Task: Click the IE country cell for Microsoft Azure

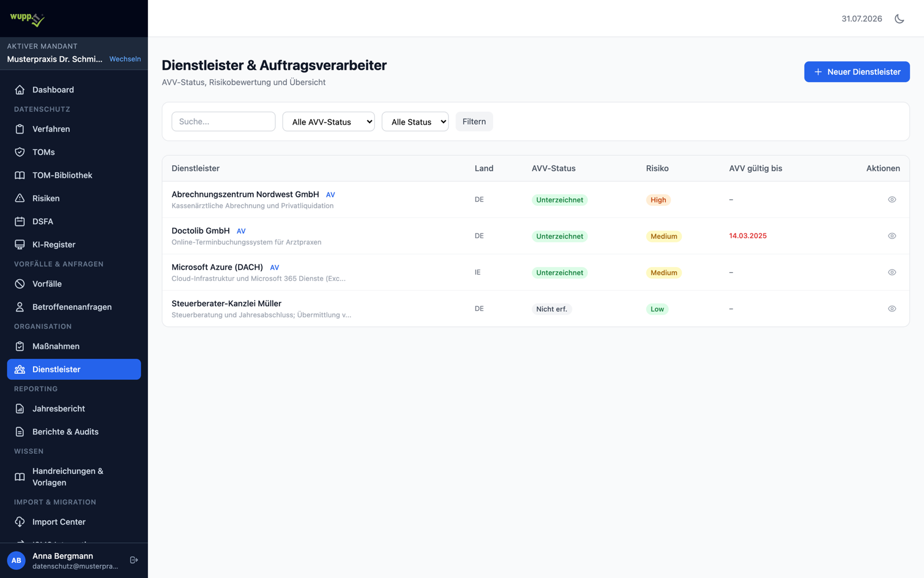Action: 478,272
